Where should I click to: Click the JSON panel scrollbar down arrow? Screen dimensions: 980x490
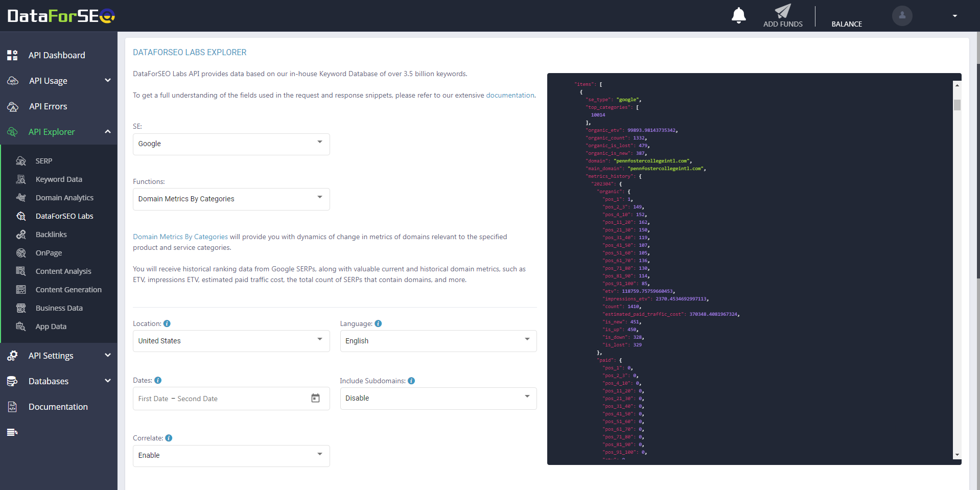tap(957, 455)
